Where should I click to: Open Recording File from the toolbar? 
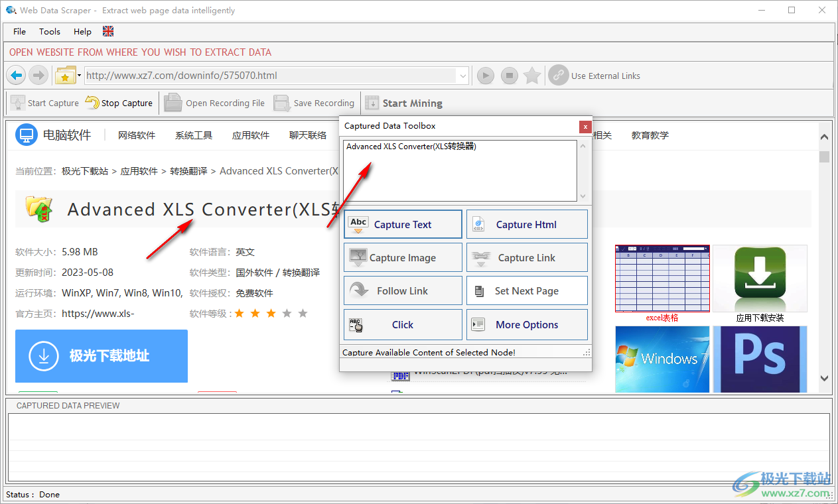[x=214, y=103]
